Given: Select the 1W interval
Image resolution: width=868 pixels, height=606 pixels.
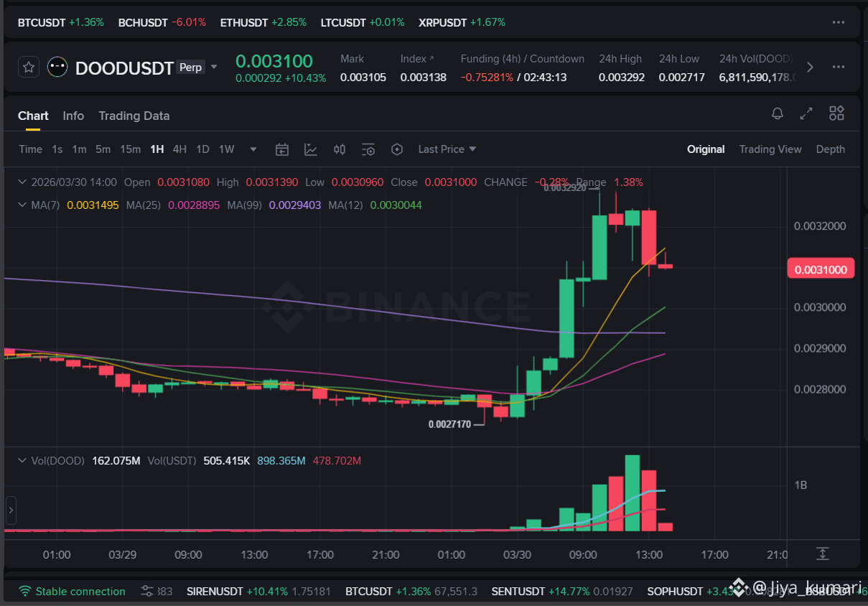Looking at the screenshot, I should tap(227, 149).
